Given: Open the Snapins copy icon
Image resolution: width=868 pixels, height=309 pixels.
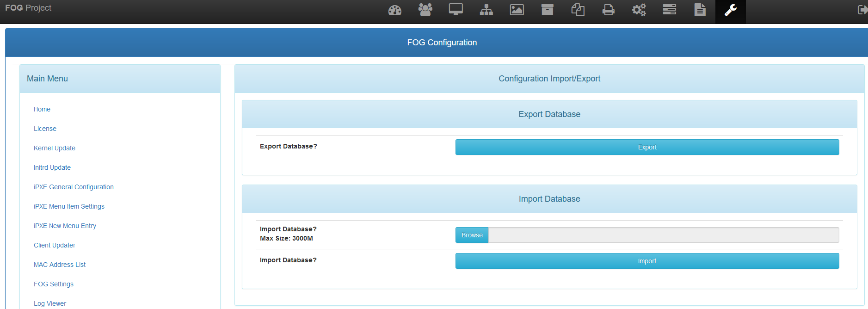Looking at the screenshot, I should tap(578, 10).
